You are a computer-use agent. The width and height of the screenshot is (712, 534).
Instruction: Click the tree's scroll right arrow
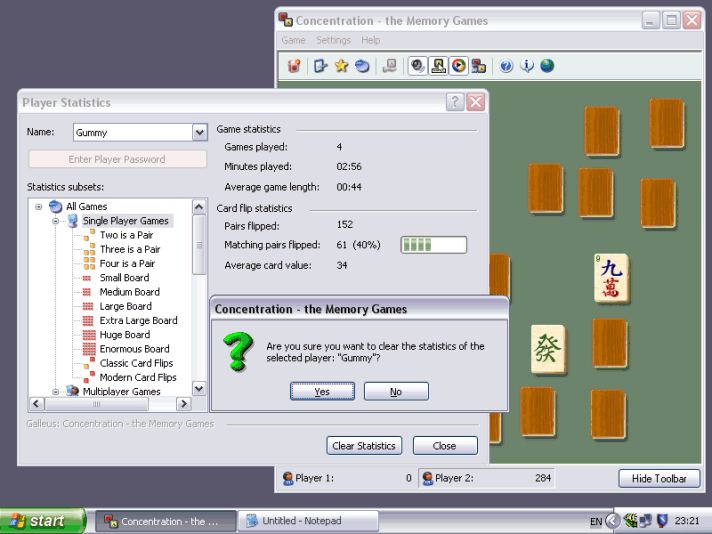[183, 404]
